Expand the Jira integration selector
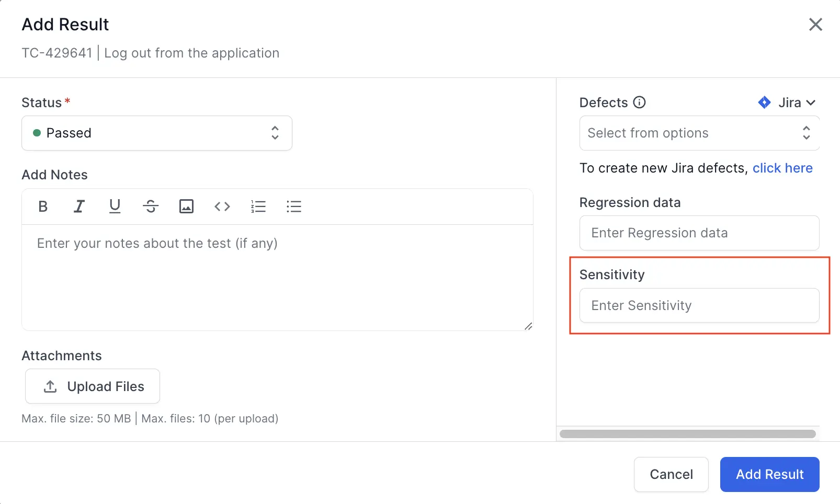Image resolution: width=840 pixels, height=504 pixels. point(787,102)
